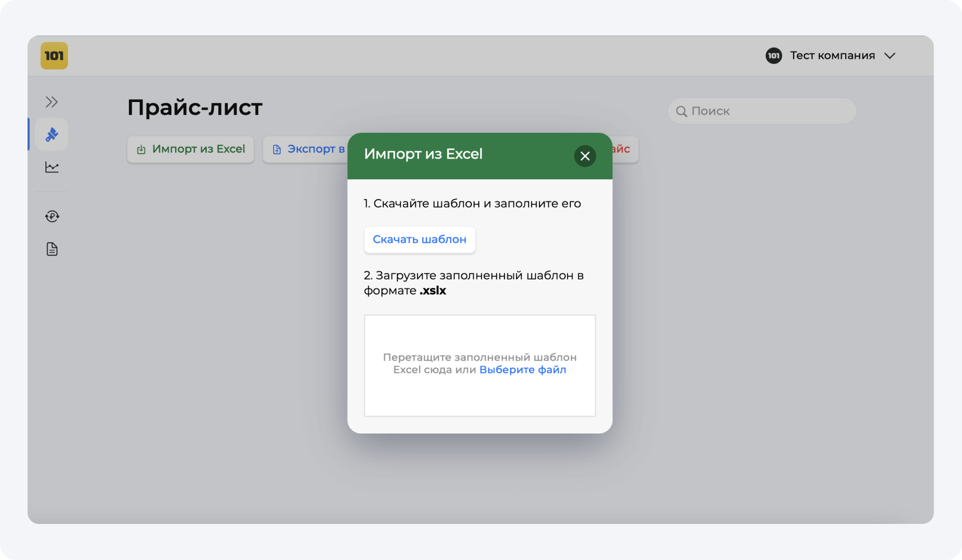Expand the sidebar with double-chevron icon
Image resolution: width=962 pixels, height=560 pixels.
pyautogui.click(x=52, y=102)
